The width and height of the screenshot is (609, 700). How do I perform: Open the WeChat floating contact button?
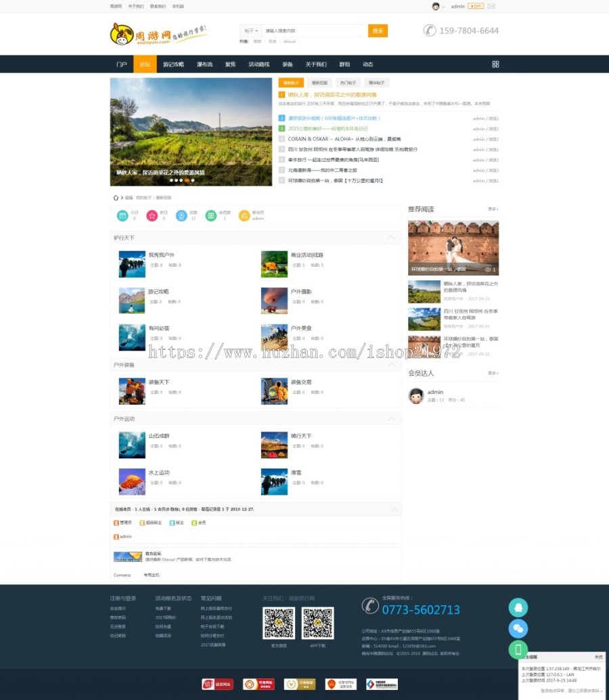pos(518,628)
